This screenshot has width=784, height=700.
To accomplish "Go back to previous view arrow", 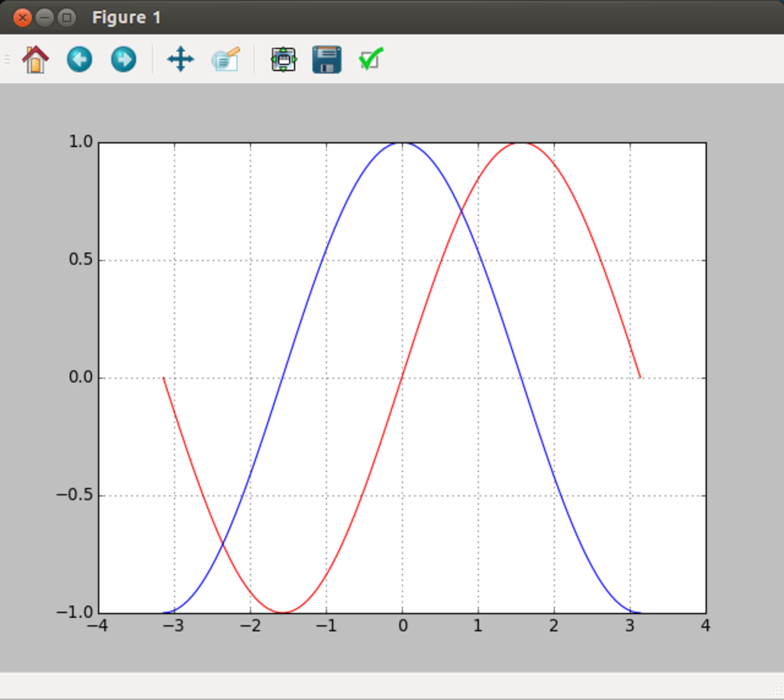I will 80,60.
